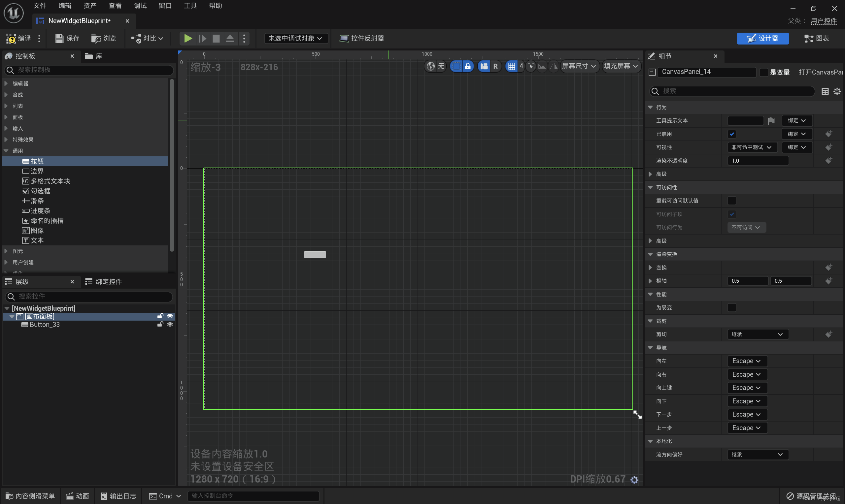The image size is (845, 504).
Task: Click the viewport lock icon
Action: click(x=467, y=66)
